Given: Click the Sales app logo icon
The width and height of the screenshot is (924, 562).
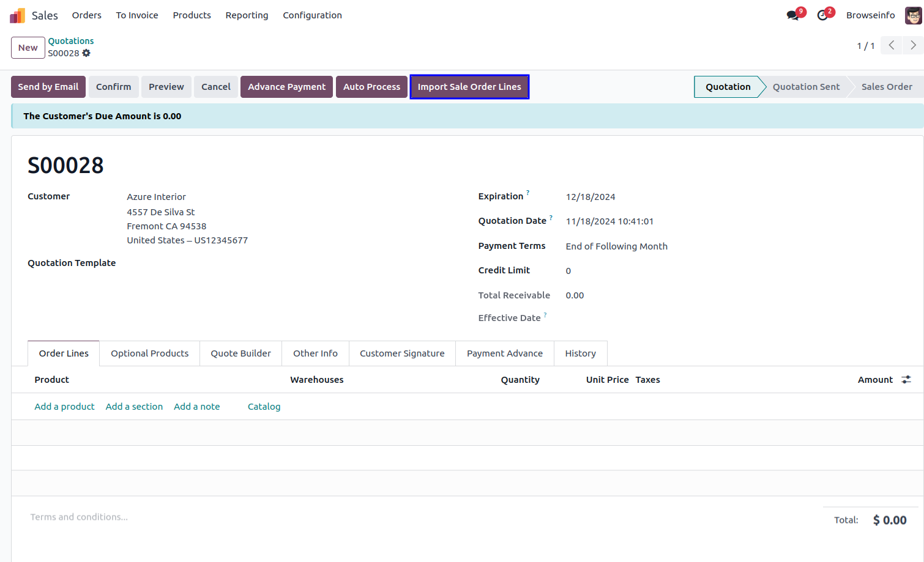Looking at the screenshot, I should coord(17,15).
